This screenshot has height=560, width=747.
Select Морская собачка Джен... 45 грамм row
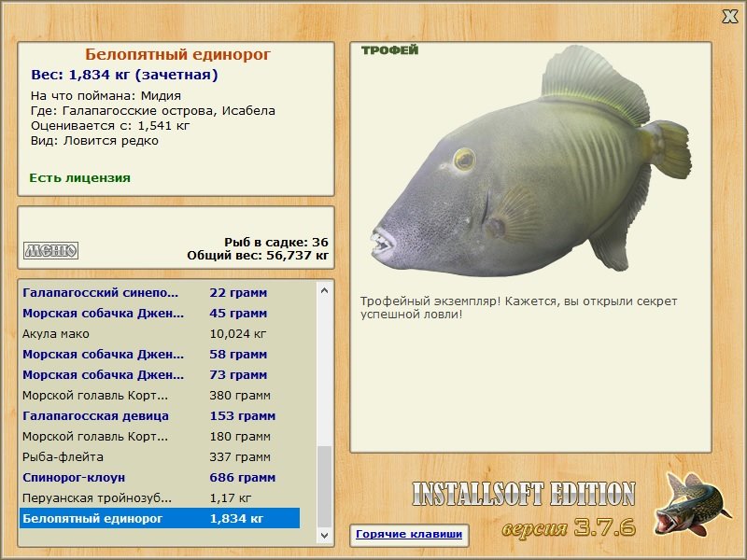160,314
